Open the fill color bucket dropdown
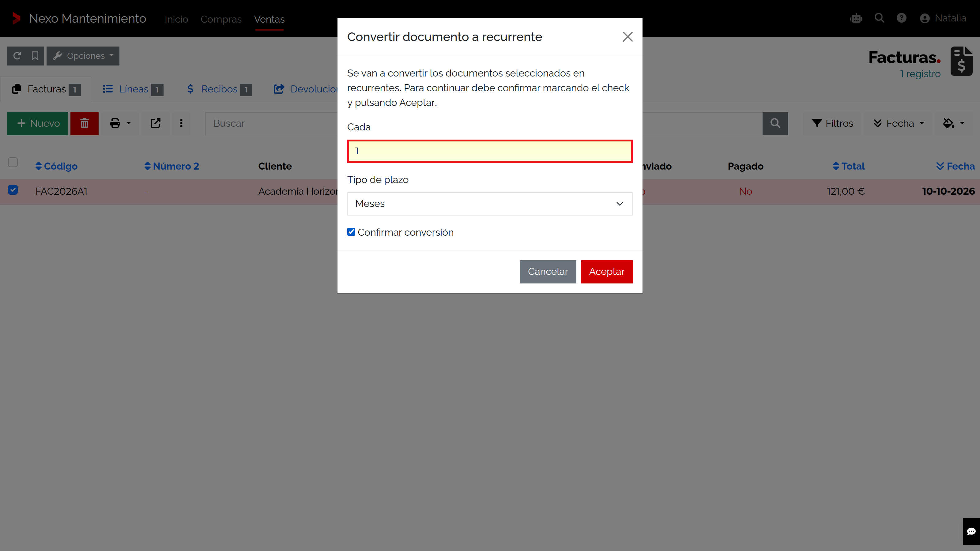Screen dimensions: 980x551 tap(954, 123)
